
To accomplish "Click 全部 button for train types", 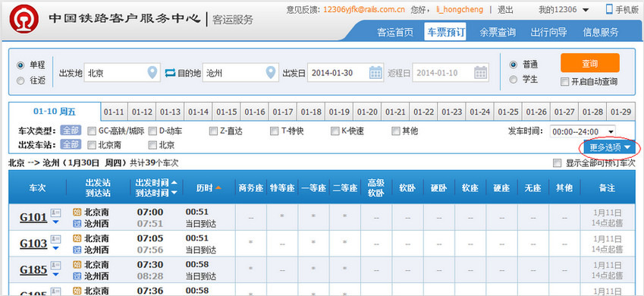I will coord(71,131).
